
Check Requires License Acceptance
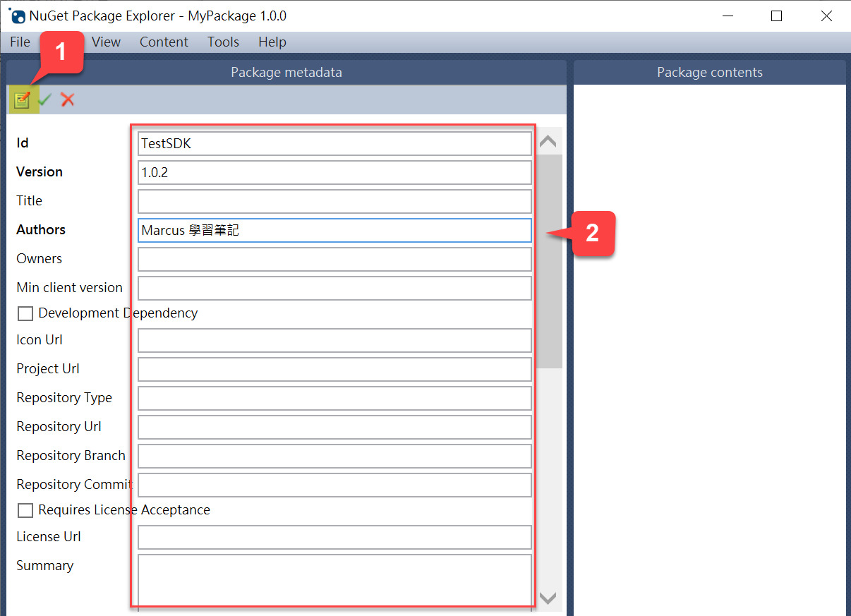coord(25,509)
